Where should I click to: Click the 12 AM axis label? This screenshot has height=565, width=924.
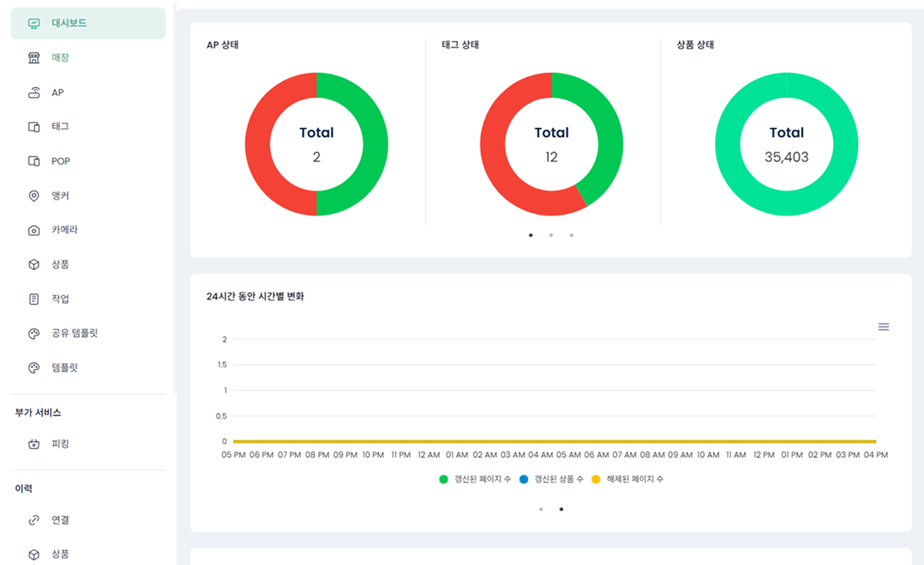coord(429,455)
